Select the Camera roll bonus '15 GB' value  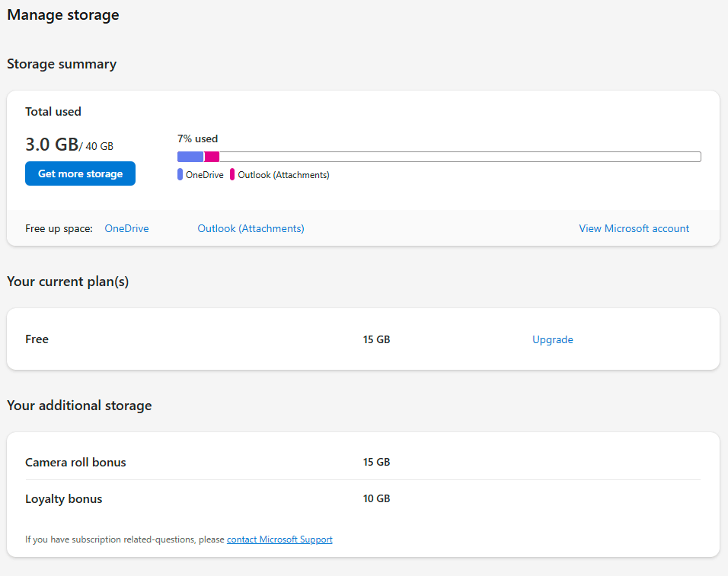click(376, 462)
